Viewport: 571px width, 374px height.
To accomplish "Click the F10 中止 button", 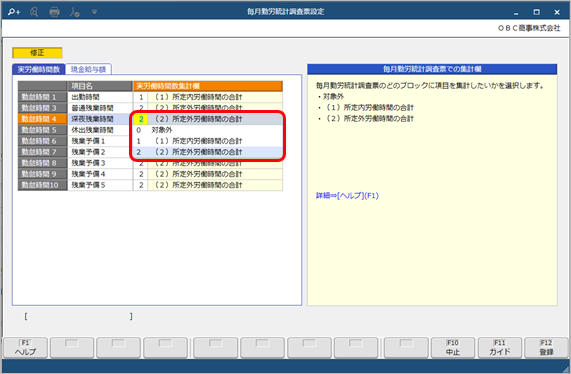I will click(x=453, y=348).
